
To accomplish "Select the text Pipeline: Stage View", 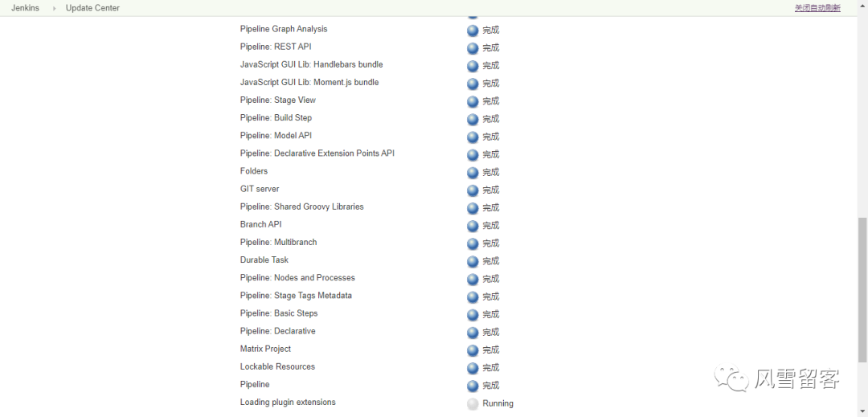I will pyautogui.click(x=278, y=100).
